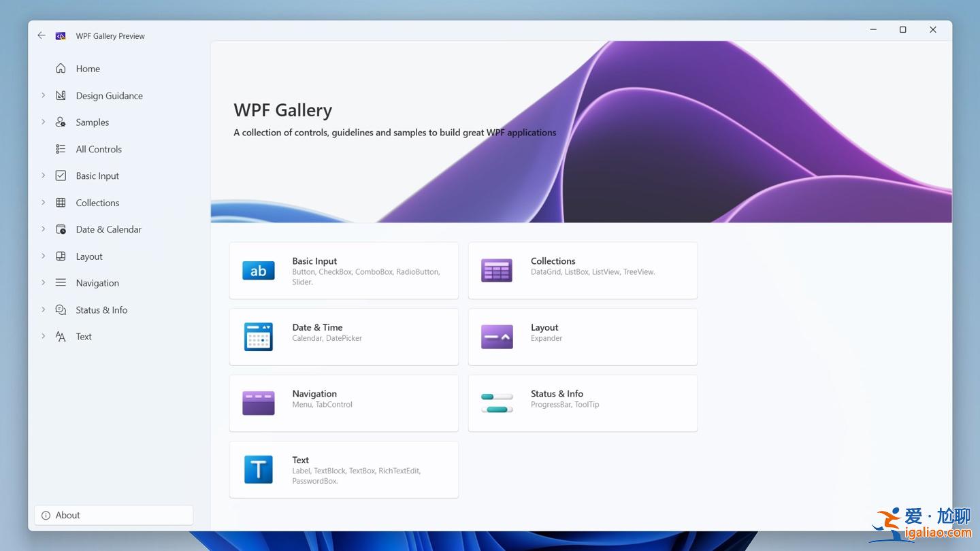Viewport: 980px width, 551px height.
Task: Click the 'ab' icon on Basic Input card
Action: (258, 270)
